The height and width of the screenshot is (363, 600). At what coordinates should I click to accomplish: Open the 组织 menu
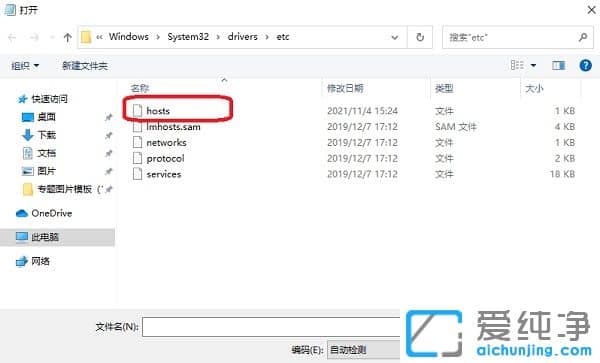tap(25, 66)
